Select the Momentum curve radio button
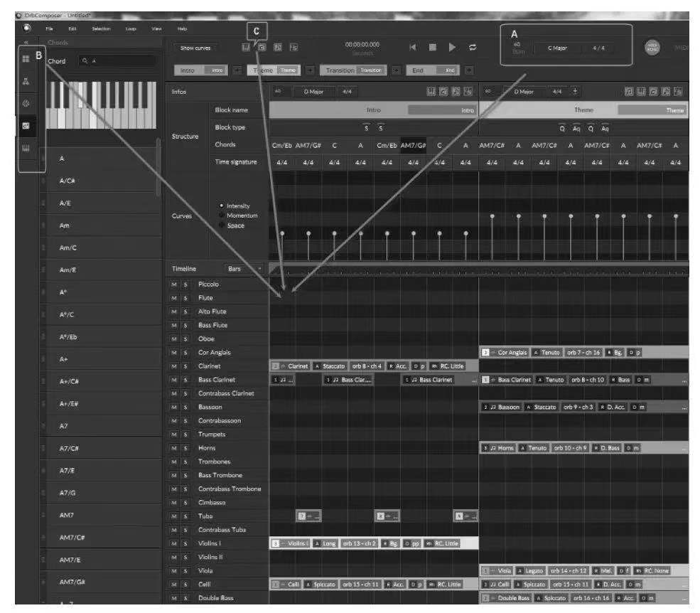The image size is (700, 613). [x=222, y=215]
